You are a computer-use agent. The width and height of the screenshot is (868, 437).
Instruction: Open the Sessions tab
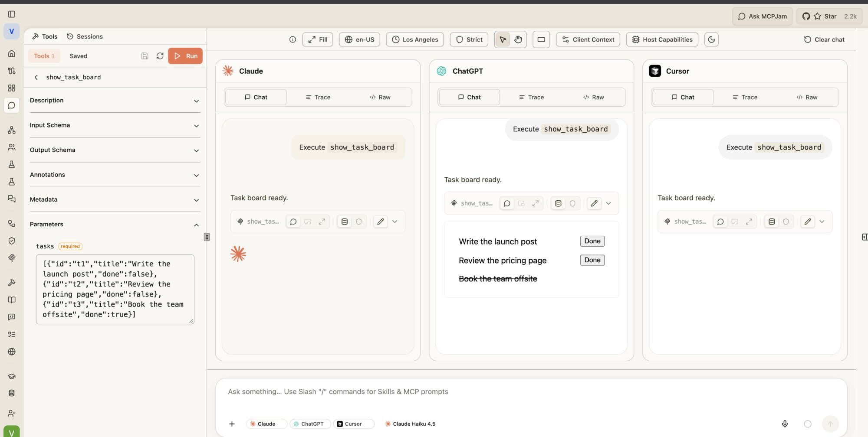pyautogui.click(x=85, y=36)
